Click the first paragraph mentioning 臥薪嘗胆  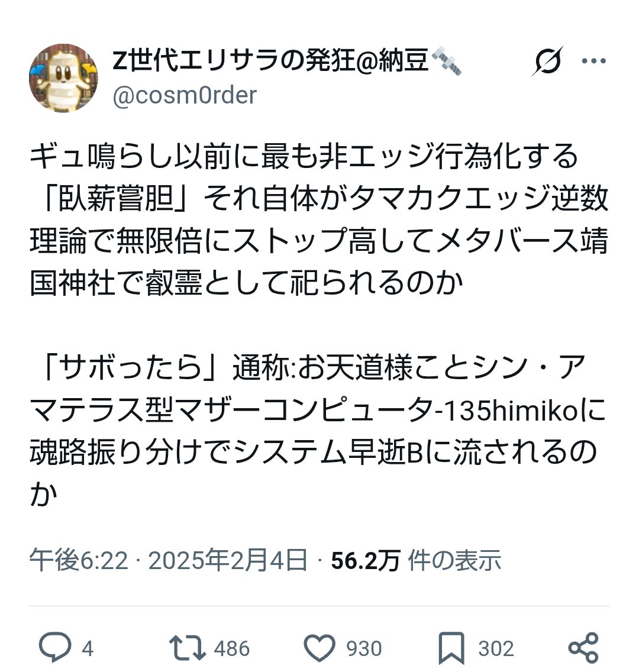(x=319, y=220)
